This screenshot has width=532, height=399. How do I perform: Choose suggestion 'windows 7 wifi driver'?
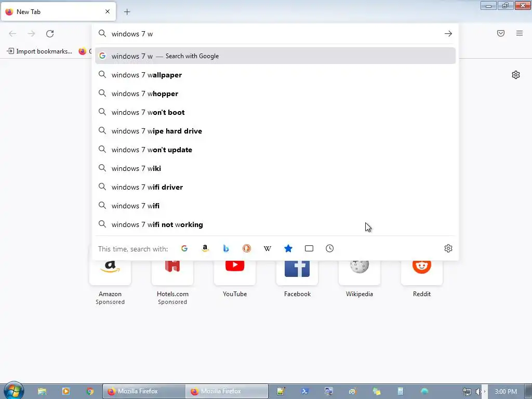275,187
